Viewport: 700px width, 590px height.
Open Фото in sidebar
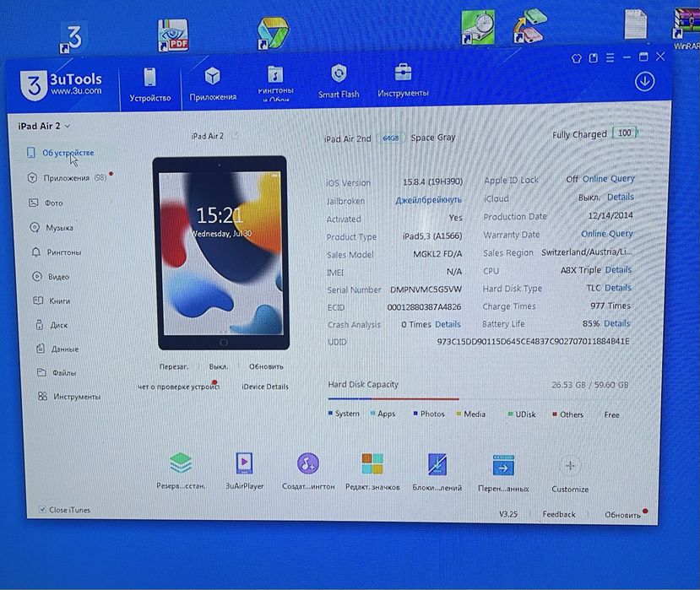point(46,203)
